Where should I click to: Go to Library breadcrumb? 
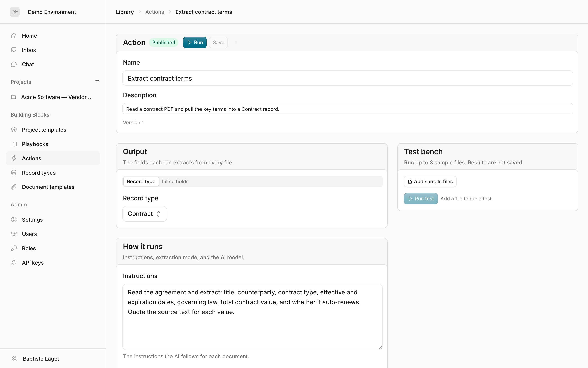125,12
